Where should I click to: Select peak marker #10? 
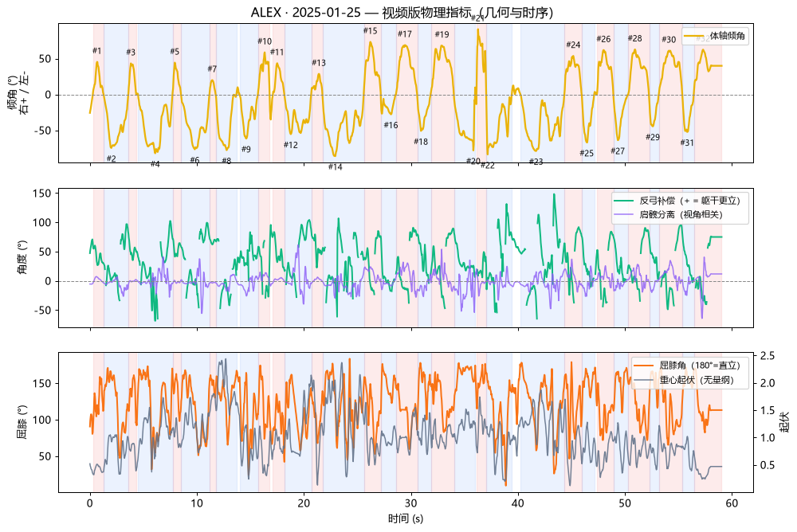(x=265, y=41)
